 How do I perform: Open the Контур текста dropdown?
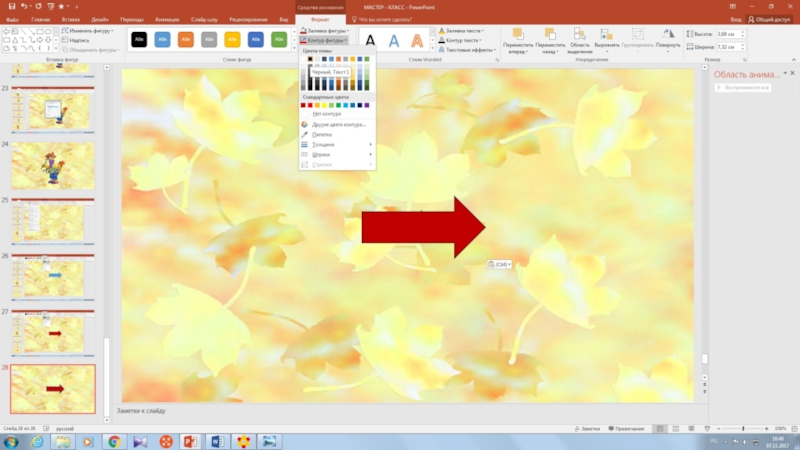[460, 40]
